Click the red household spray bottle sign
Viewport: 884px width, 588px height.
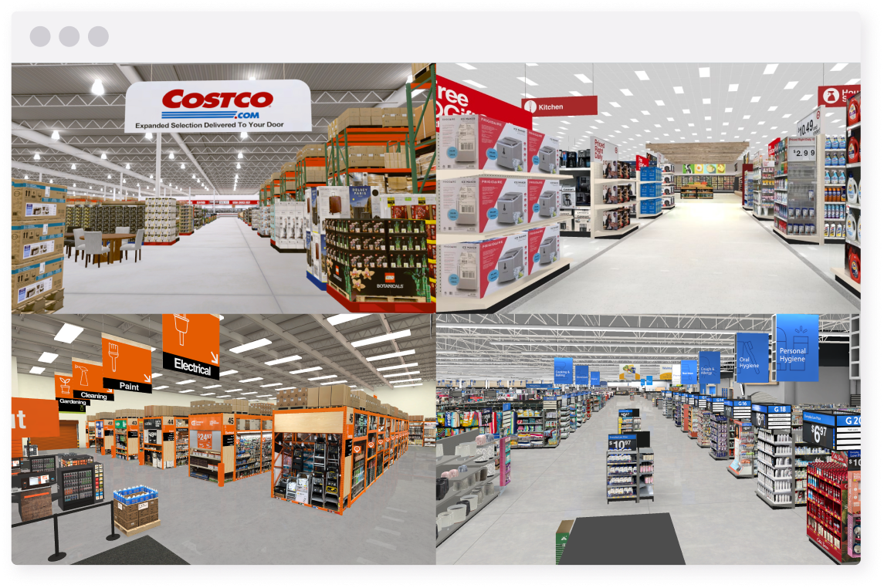pyautogui.click(x=829, y=96)
